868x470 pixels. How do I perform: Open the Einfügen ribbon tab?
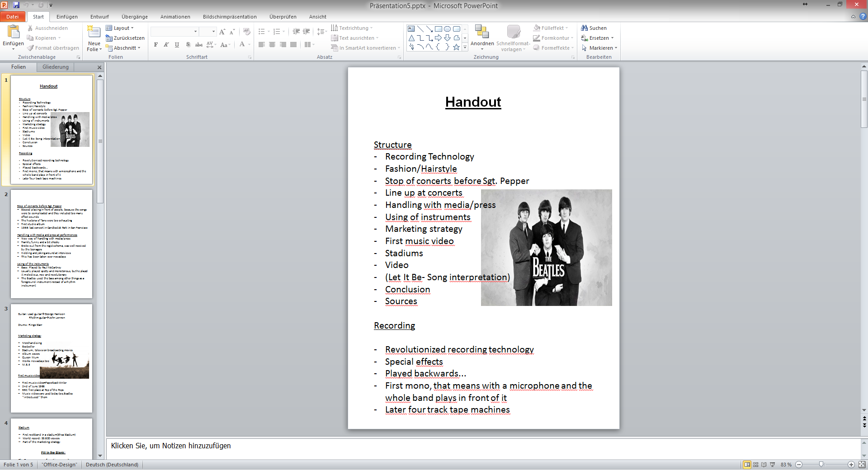[67, 17]
